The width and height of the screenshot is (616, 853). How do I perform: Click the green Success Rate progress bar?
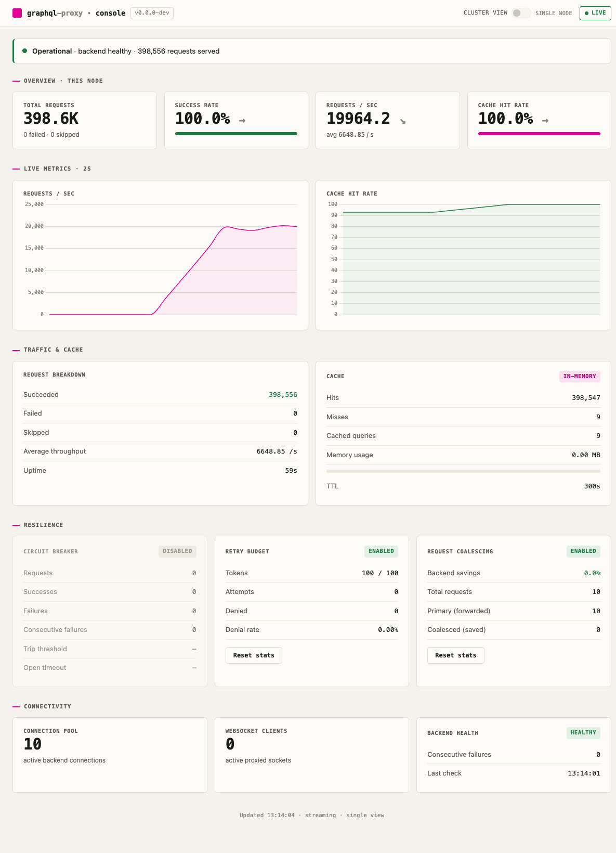(x=236, y=134)
